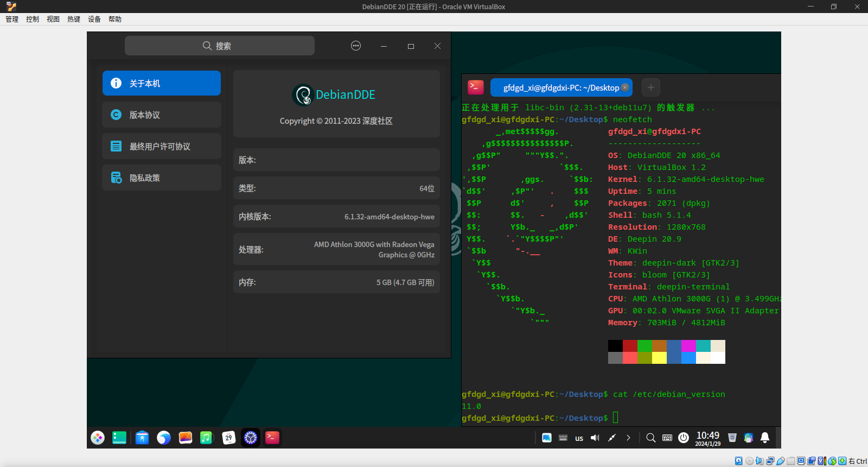Launch the browser from the dock
Image resolution: width=868 pixels, height=467 pixels.
(x=164, y=438)
